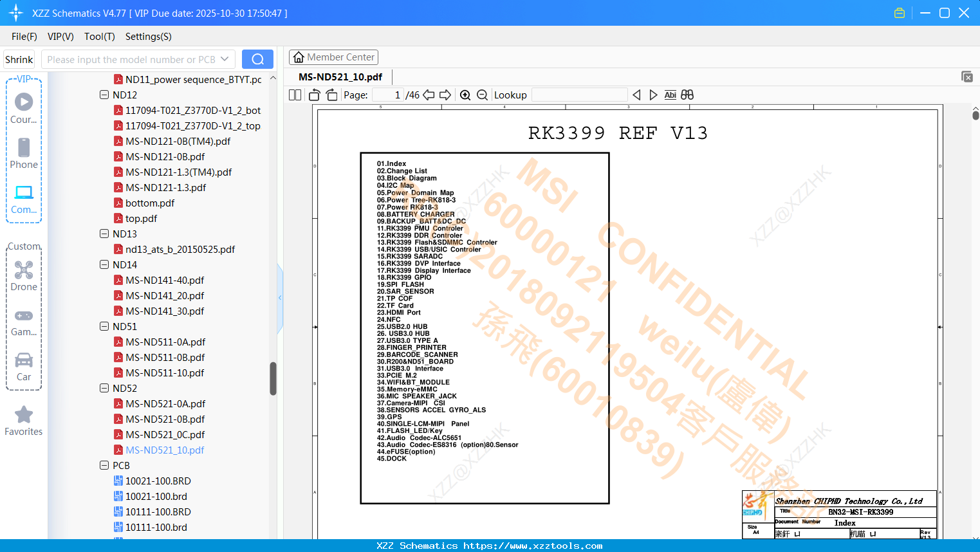Open MS-ND511-0B.pdf
This screenshot has height=552, width=980.
[x=165, y=358]
